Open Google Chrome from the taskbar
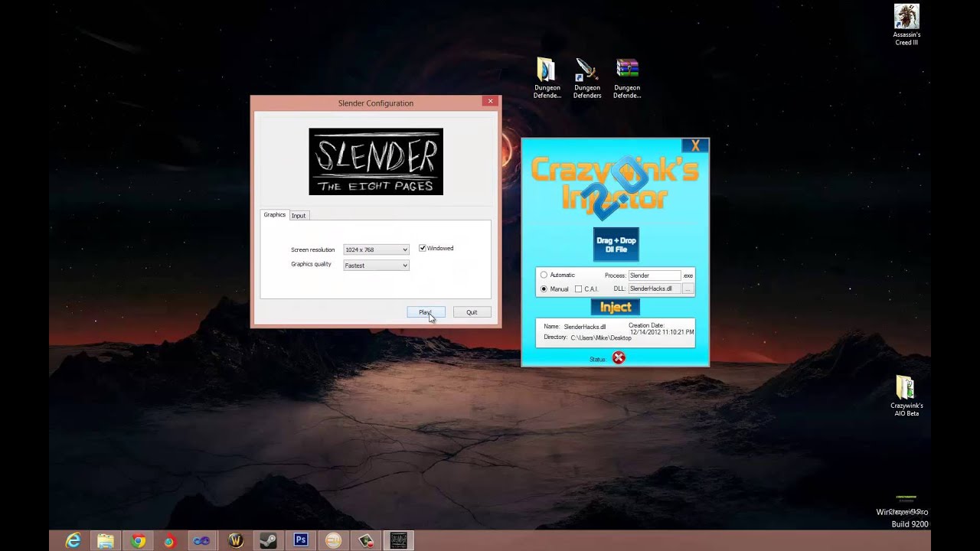The height and width of the screenshot is (551, 980). click(138, 540)
